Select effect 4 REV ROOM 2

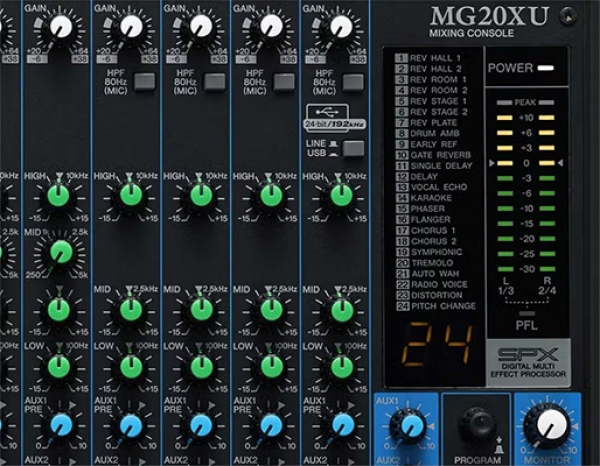point(431,90)
